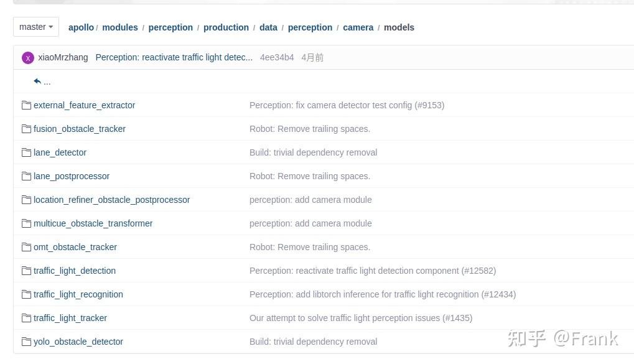Click folder icon beside external_feature_extractor
This screenshot has height=364, width=634.
26,105
